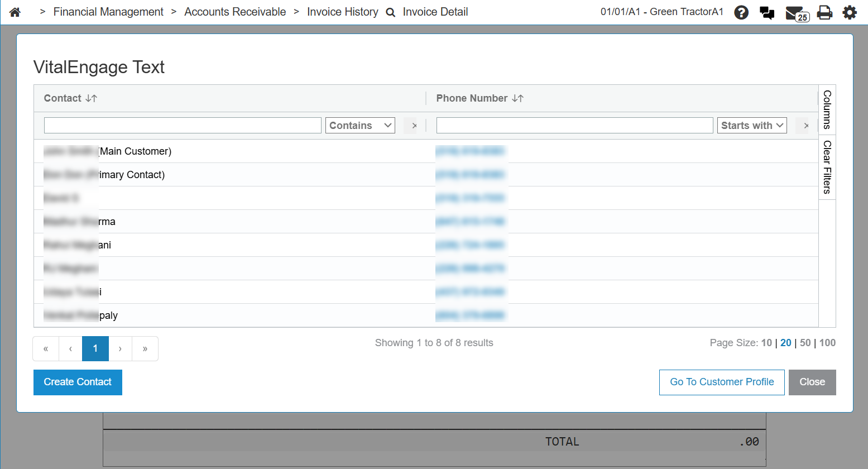Navigate to Accounts Receivable breadcrumb

[235, 12]
